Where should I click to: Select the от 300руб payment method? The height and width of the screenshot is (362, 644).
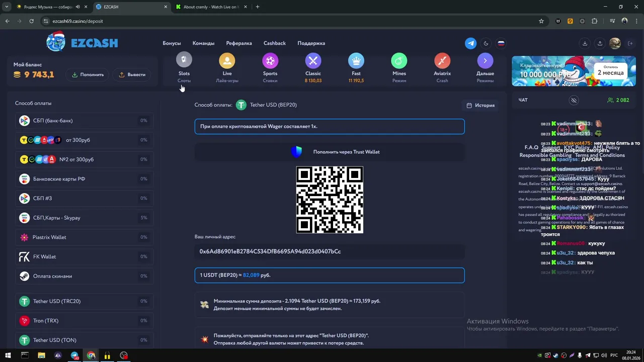click(85, 140)
